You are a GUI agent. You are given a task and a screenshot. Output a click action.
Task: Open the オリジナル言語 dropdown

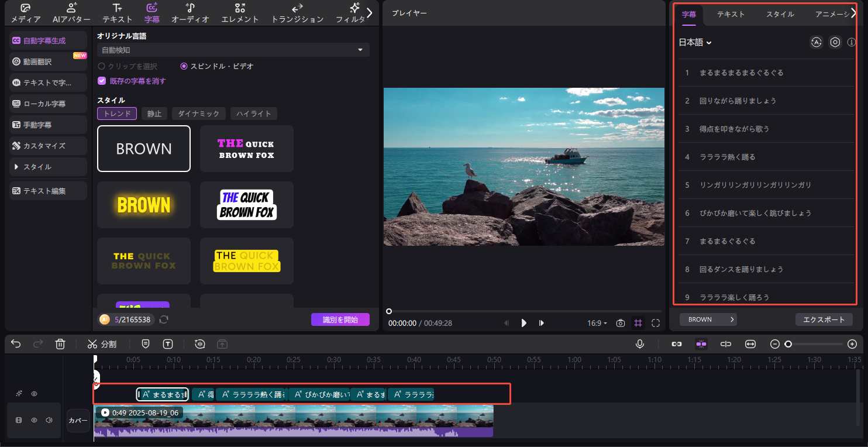pyautogui.click(x=233, y=50)
